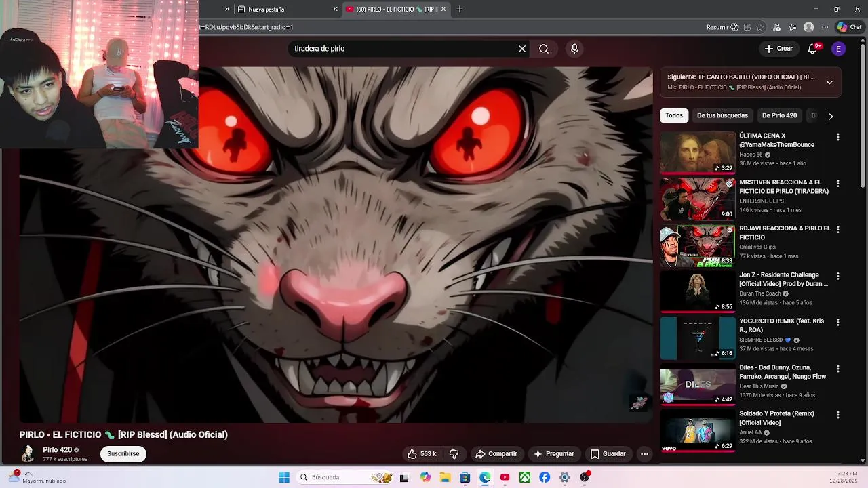Open the Edge browser profile avatar
This screenshot has width=868, height=488.
808,27
